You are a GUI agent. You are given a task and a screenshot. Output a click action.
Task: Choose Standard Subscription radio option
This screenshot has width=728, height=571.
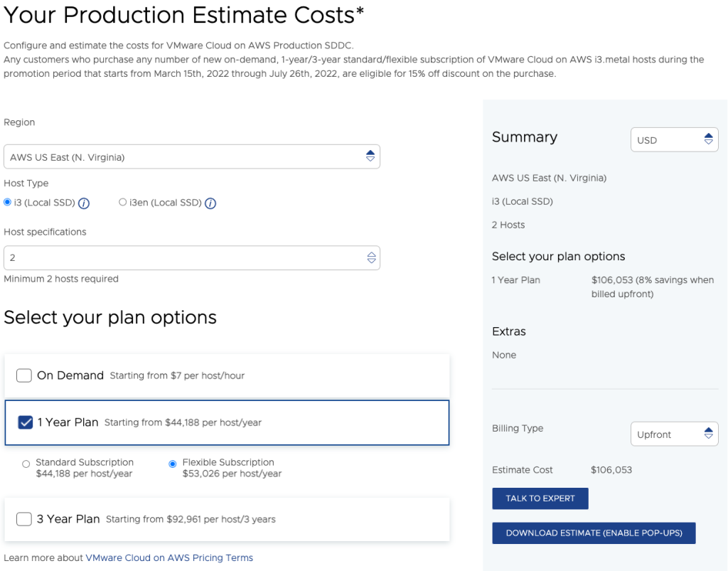point(26,464)
